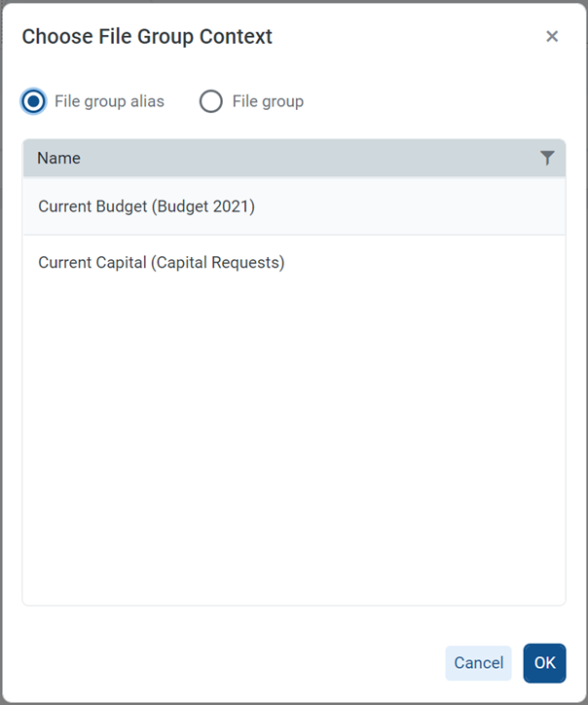Click the "File group" option label text
This screenshot has height=705, width=588.
coord(268,101)
